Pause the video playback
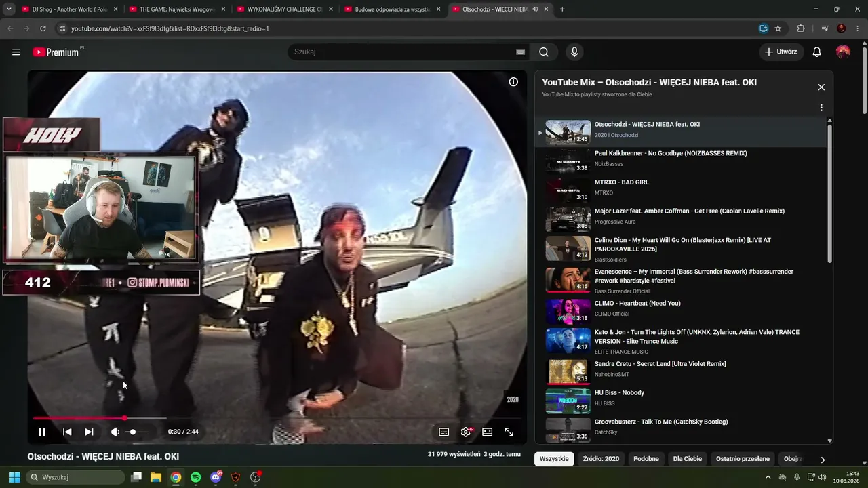The image size is (868, 488). (x=42, y=432)
